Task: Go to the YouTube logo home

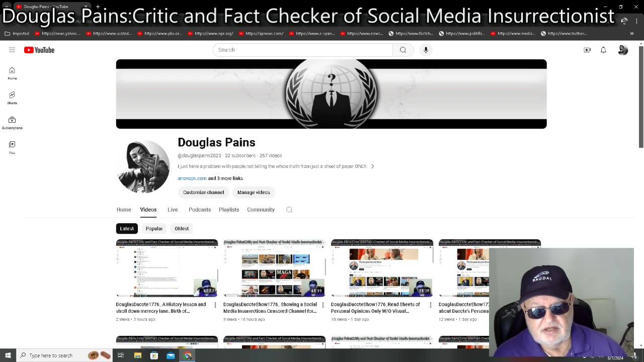Action: (39, 50)
